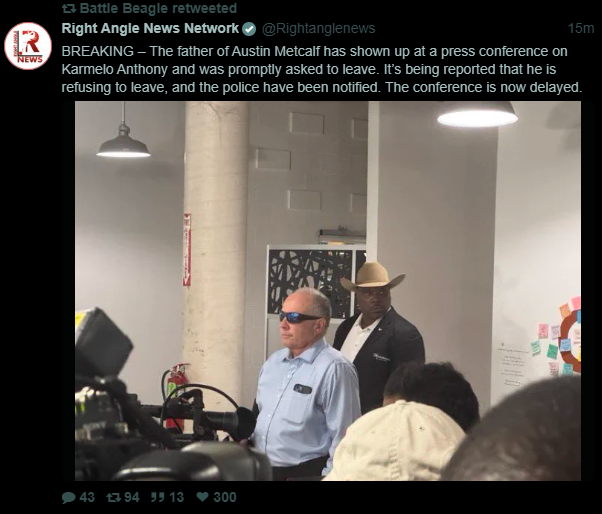Like the tweet with heart icon
Screen dimensions: 602x514
202,497
